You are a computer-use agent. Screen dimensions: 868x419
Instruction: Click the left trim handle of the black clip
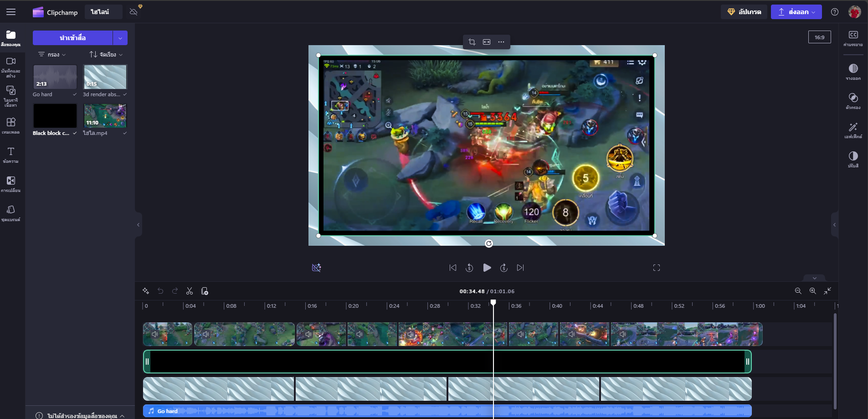[x=147, y=362]
